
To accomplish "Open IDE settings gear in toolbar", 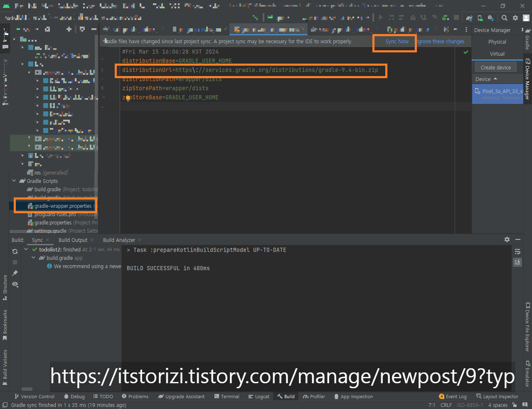I will click(x=515, y=18).
